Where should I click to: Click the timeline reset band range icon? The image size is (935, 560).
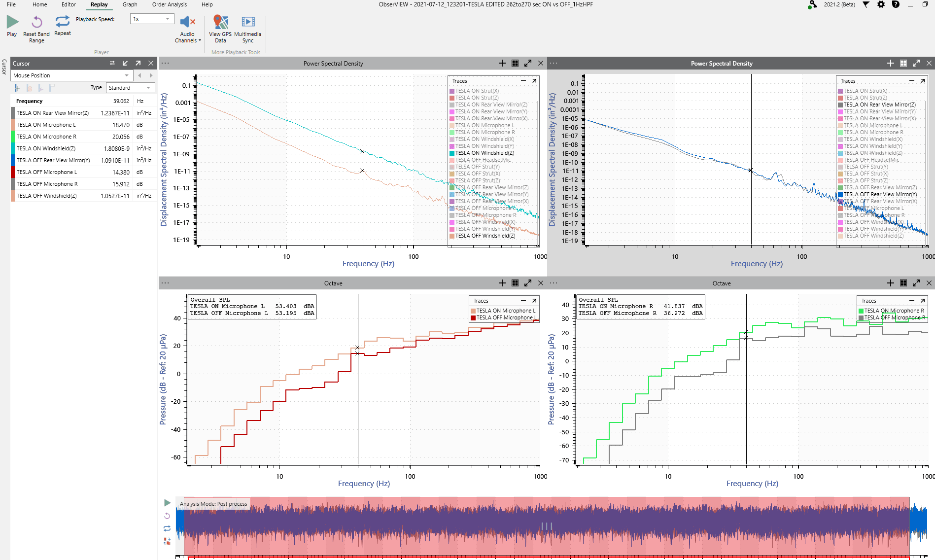pos(167,516)
